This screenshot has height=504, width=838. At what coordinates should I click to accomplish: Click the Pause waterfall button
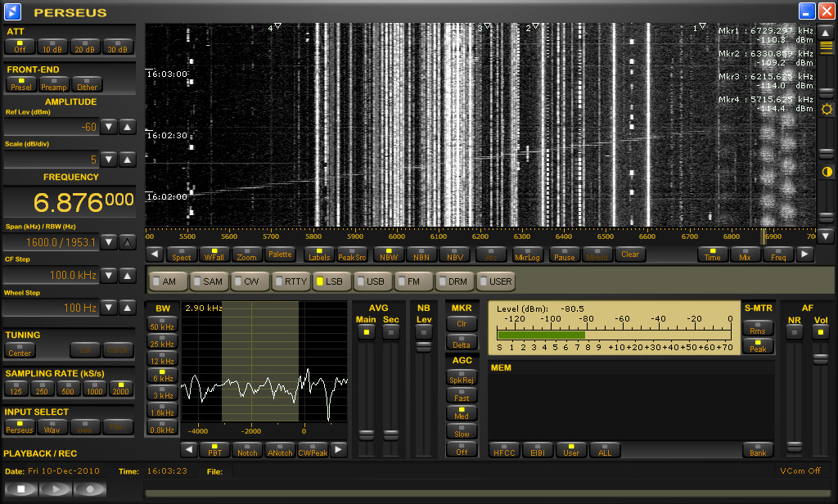(x=565, y=254)
